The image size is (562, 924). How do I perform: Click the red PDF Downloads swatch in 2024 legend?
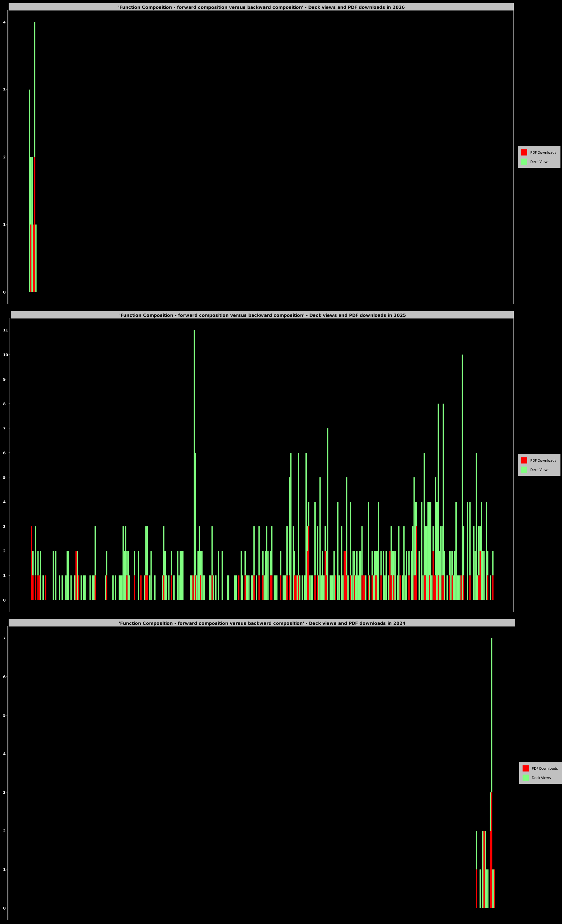(525, 768)
